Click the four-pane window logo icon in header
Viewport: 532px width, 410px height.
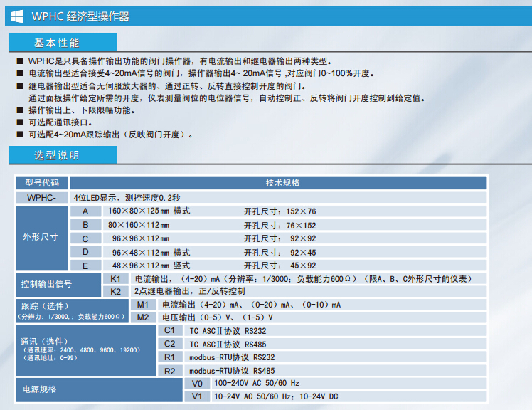click(x=17, y=16)
